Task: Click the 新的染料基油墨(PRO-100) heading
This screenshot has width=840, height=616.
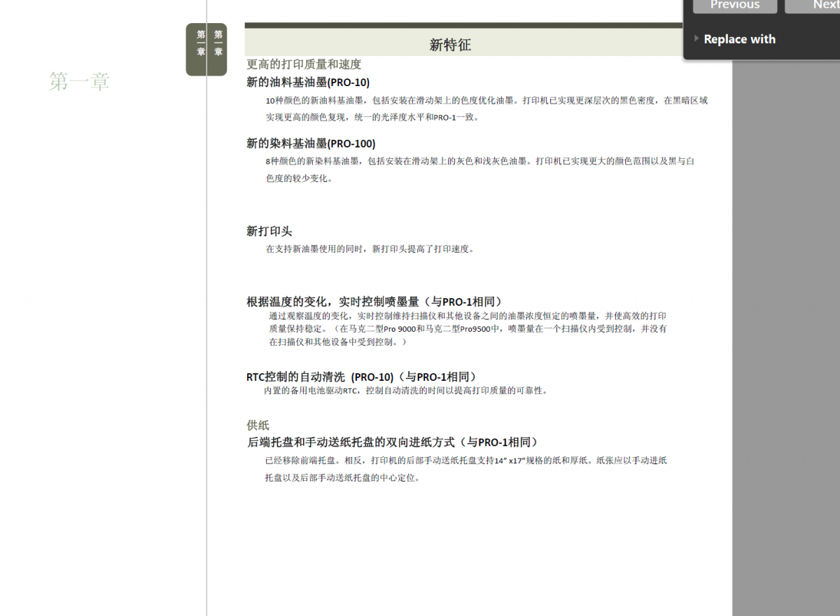Action: (x=311, y=143)
